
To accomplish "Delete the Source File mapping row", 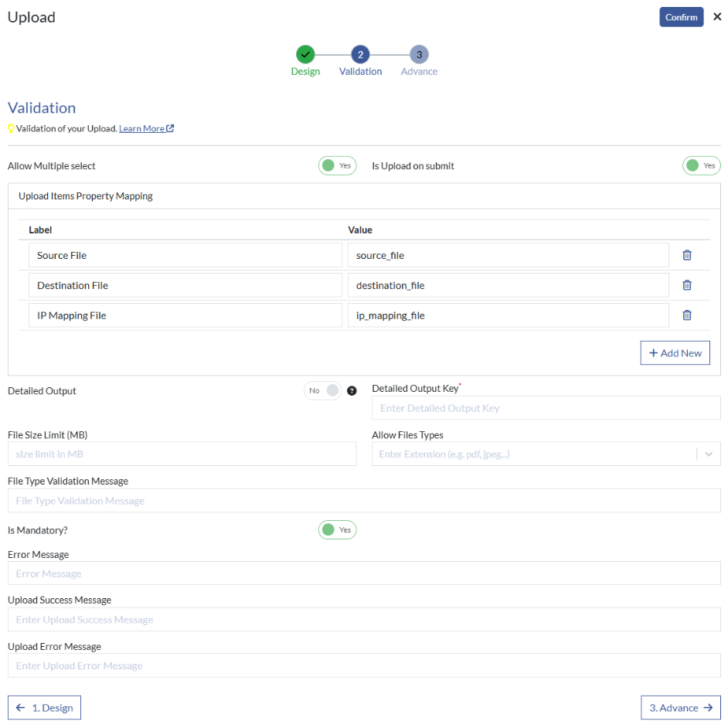I will pyautogui.click(x=687, y=254).
